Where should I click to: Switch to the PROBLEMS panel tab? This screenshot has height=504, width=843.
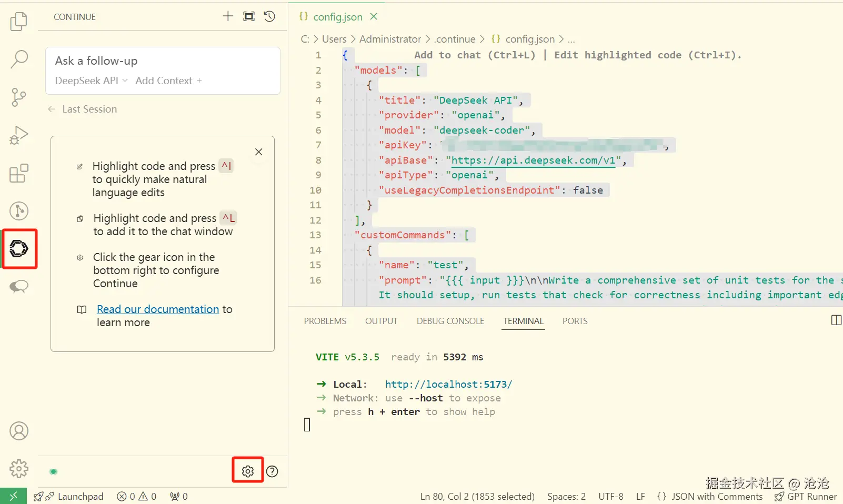point(325,321)
